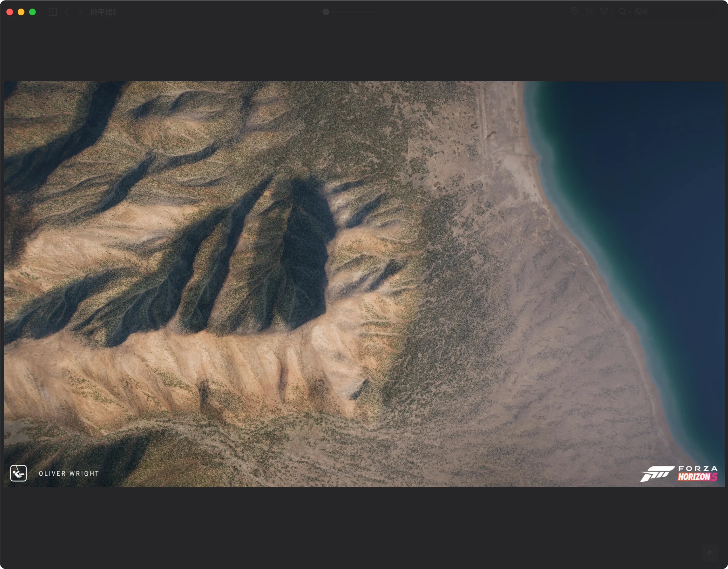Image resolution: width=728 pixels, height=569 pixels.
Task: Click the 地平线5 window title
Action: pos(103,12)
